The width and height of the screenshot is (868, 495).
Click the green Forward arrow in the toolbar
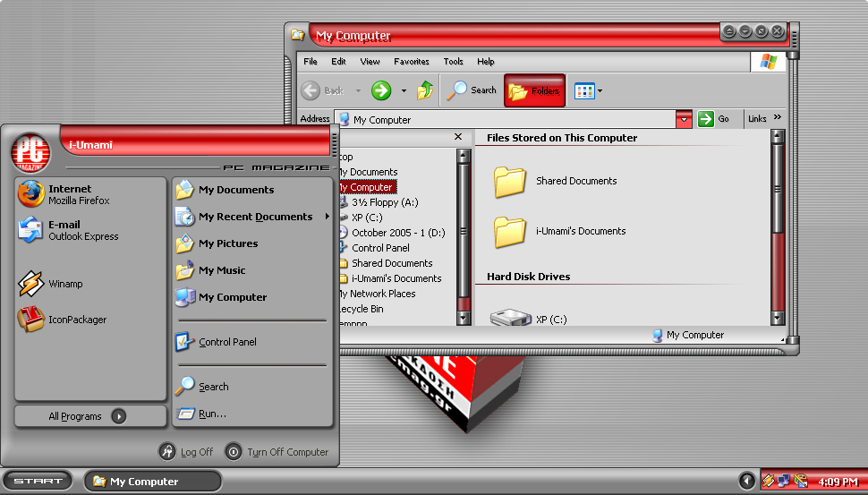381,90
